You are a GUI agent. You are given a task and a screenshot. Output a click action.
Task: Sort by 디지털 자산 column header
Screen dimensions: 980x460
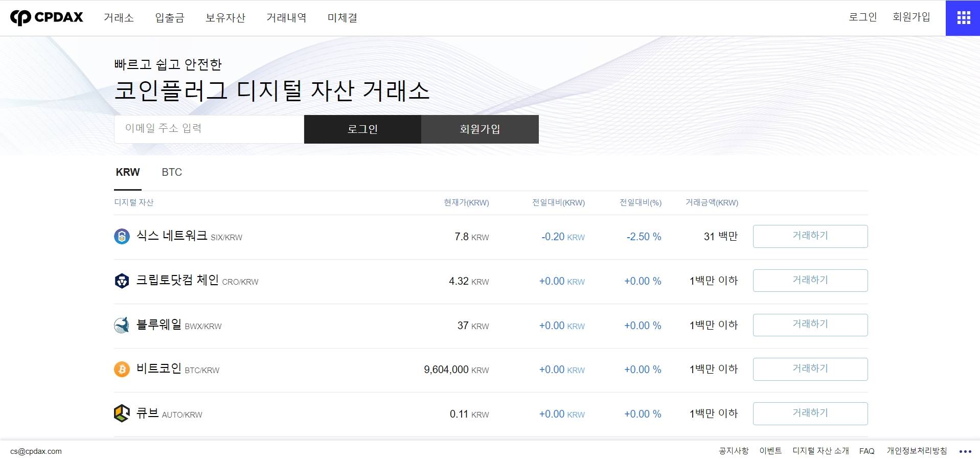click(134, 202)
